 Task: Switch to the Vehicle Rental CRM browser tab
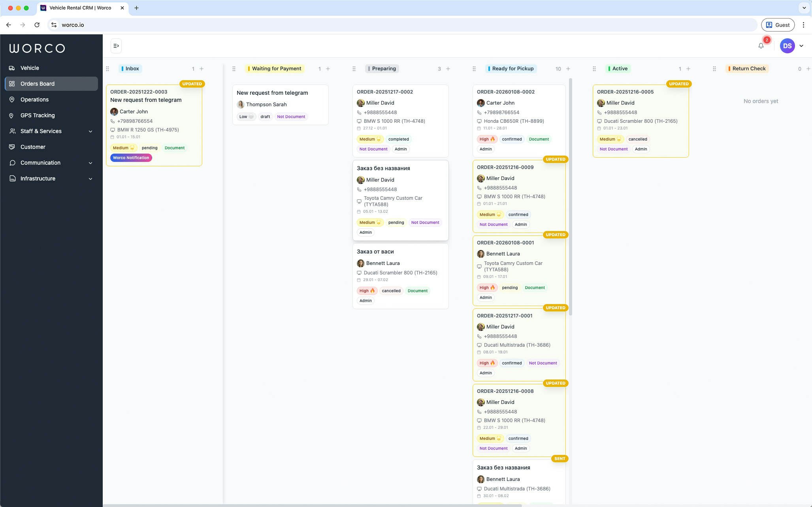pos(81,8)
